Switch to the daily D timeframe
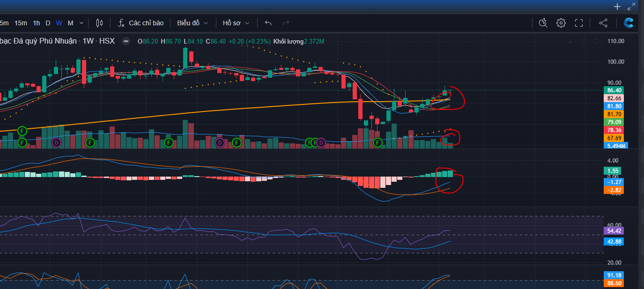 pyautogui.click(x=48, y=23)
